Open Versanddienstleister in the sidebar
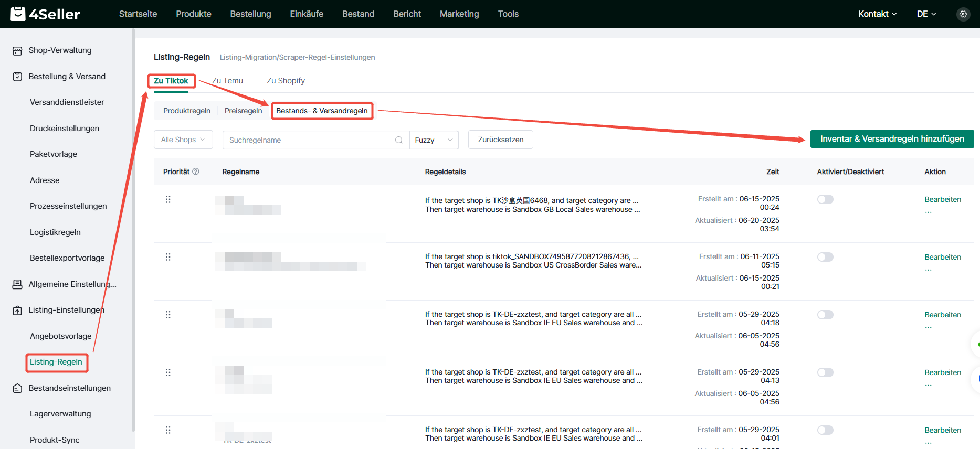 (67, 102)
